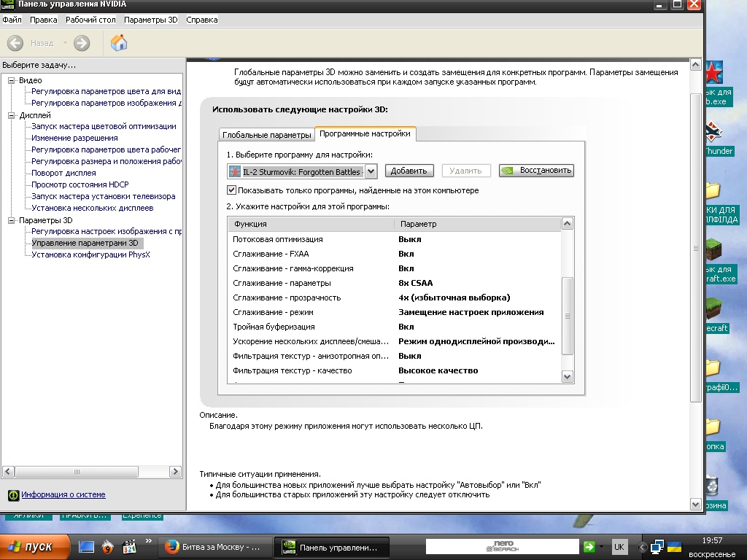Collapse the Дисплей tree node

pyautogui.click(x=12, y=115)
